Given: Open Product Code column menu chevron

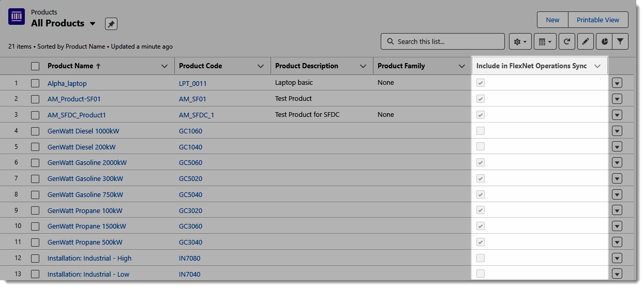Looking at the screenshot, I should 261,66.
